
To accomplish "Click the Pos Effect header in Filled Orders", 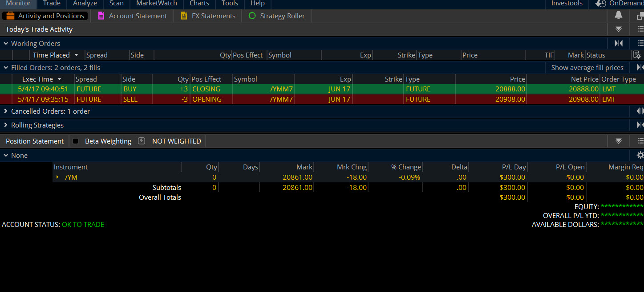I will coord(207,79).
